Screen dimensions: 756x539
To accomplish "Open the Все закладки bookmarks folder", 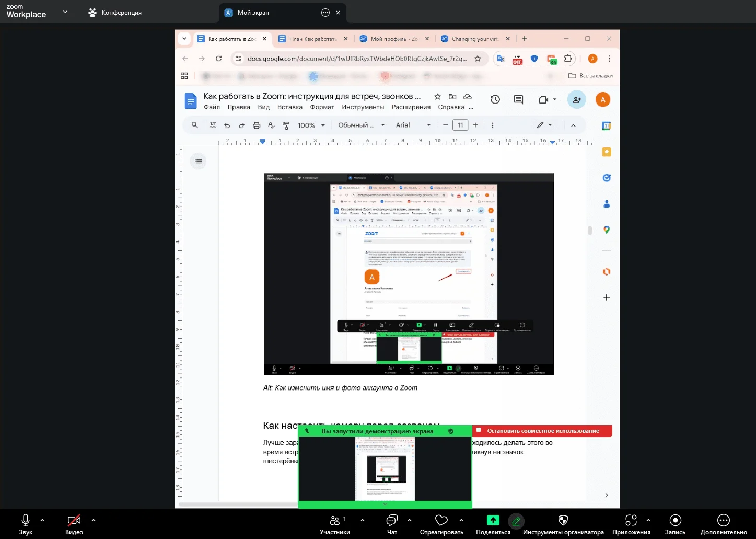I will (x=591, y=76).
